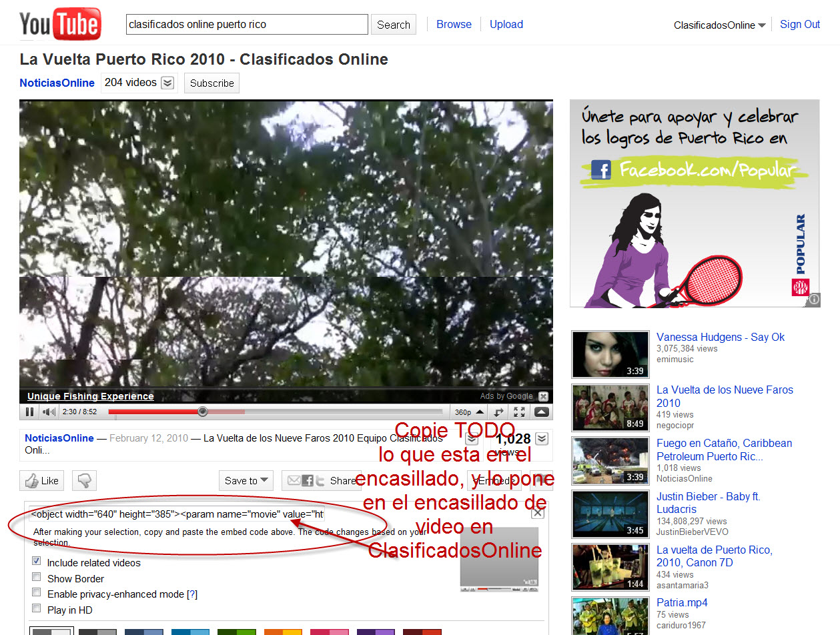The image size is (840, 635).
Task: Open Justin Bieber - Baby ft. Ludacris link
Action: click(x=709, y=503)
